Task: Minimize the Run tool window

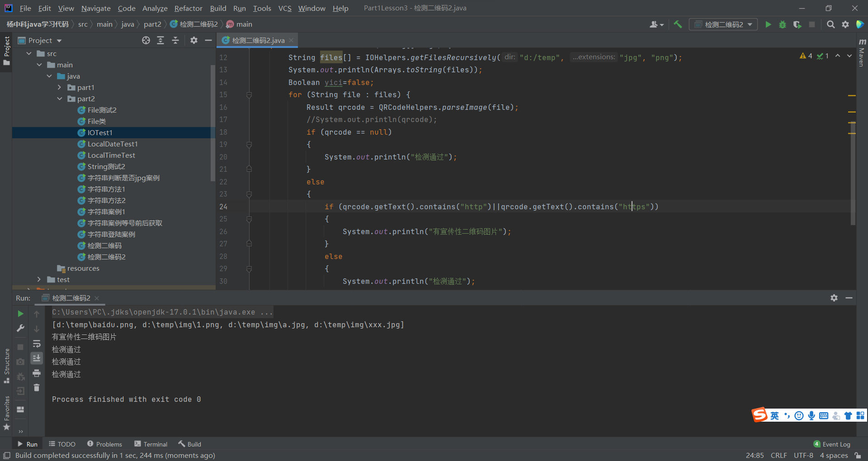Action: coord(849,298)
